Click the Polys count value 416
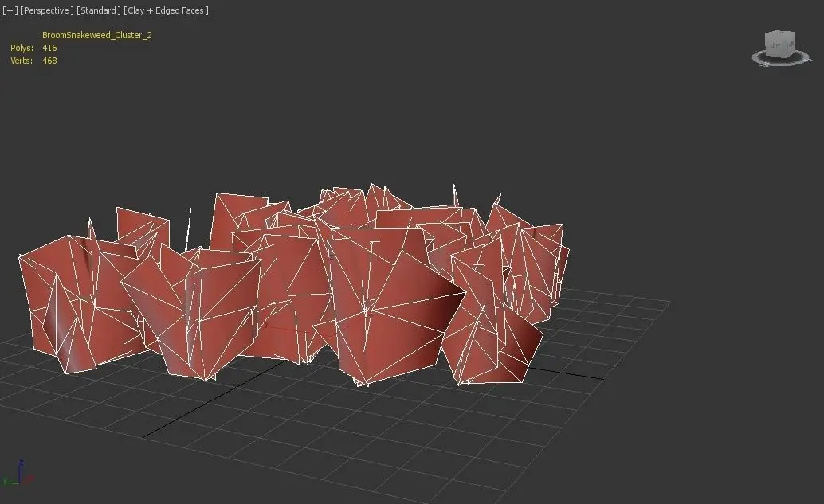The image size is (824, 504). click(49, 48)
